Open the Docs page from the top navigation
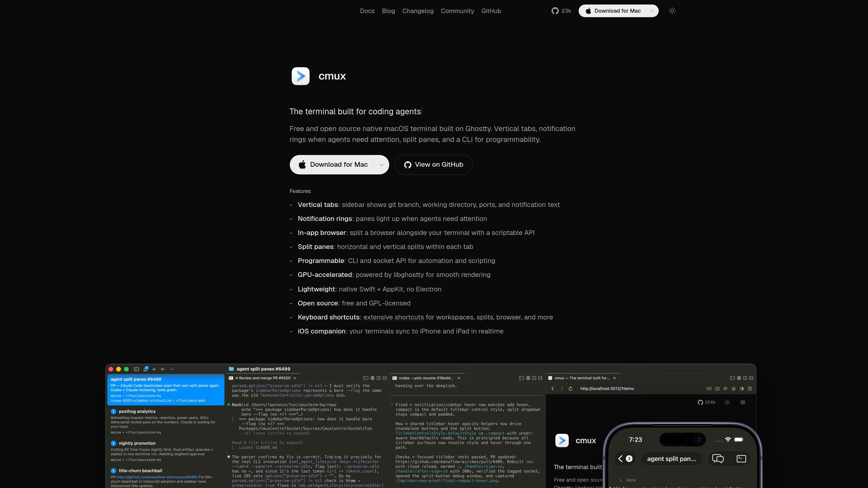 [367, 11]
